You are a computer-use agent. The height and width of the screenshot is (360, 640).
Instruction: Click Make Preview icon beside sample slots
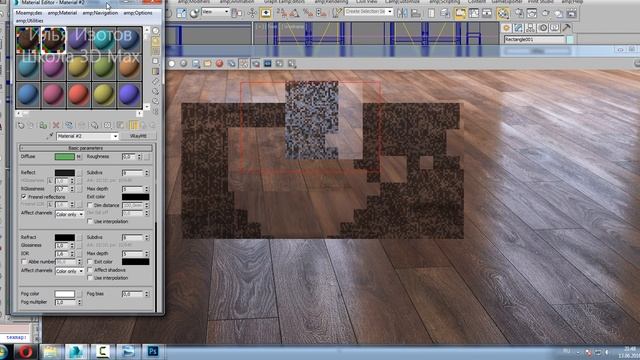pos(156,81)
